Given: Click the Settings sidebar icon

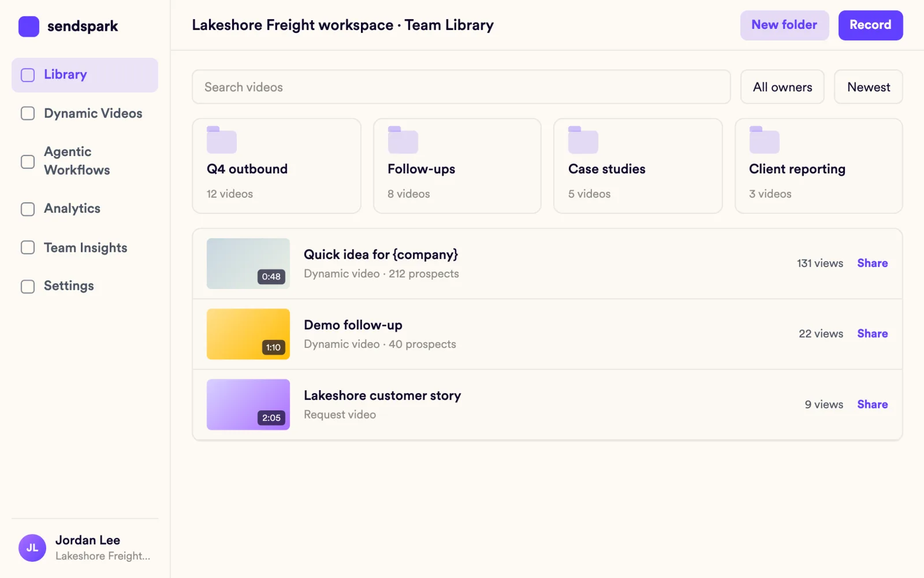Looking at the screenshot, I should click(x=28, y=286).
